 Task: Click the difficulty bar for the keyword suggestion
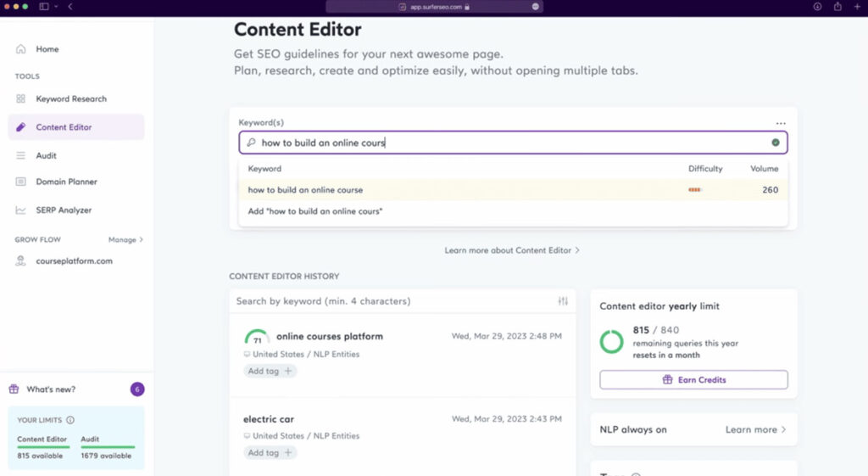pyautogui.click(x=695, y=189)
